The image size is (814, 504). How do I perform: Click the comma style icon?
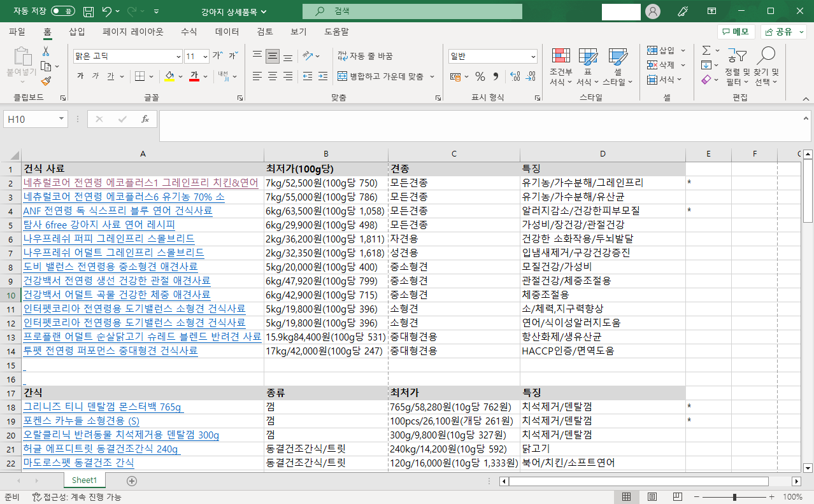click(x=496, y=76)
